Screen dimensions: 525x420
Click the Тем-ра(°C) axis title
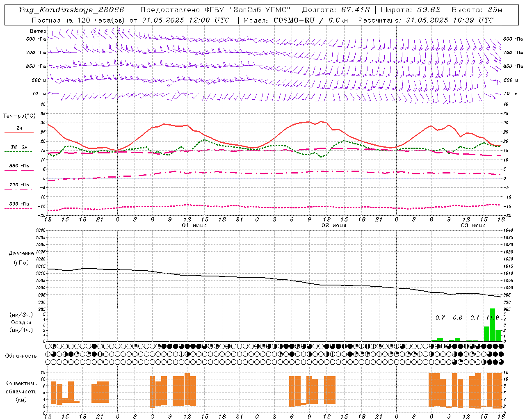(19, 116)
